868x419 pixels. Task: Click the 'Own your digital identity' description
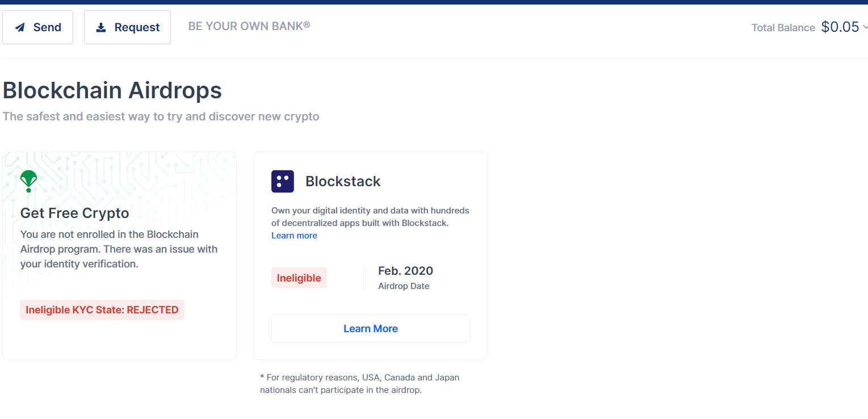[x=370, y=217]
